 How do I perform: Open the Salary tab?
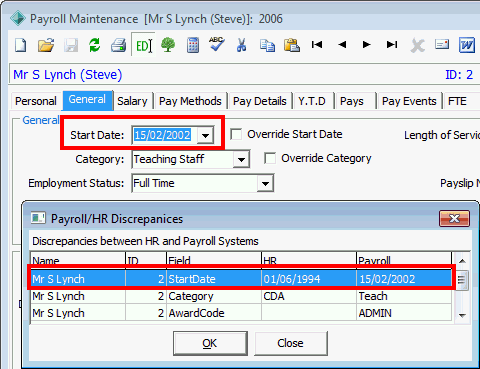click(x=132, y=101)
